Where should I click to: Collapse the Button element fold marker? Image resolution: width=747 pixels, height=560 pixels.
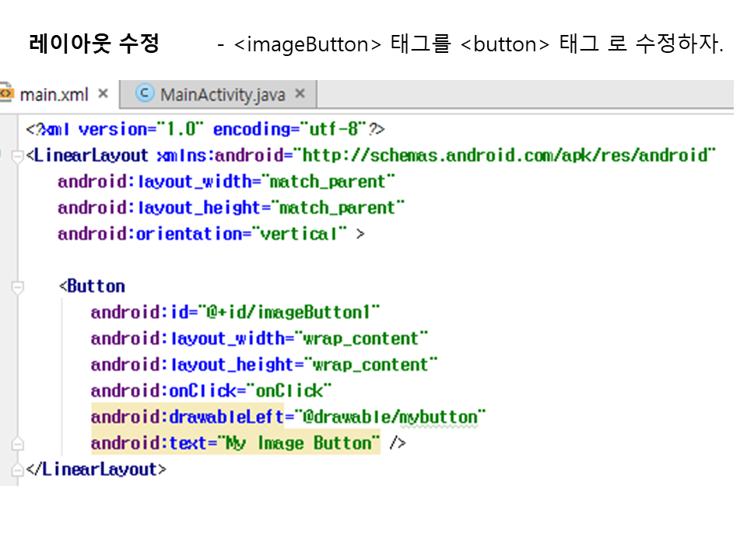point(18,287)
